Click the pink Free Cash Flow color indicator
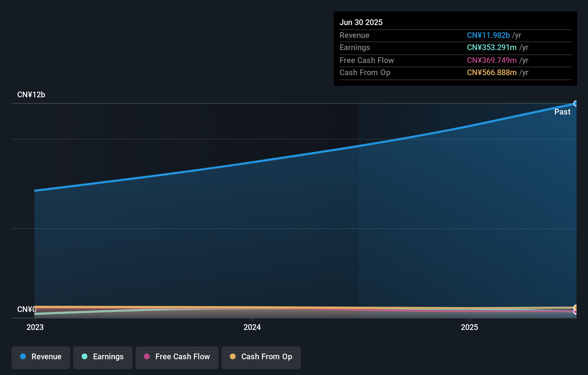Viewport: 588px width, 375px height. [147, 357]
